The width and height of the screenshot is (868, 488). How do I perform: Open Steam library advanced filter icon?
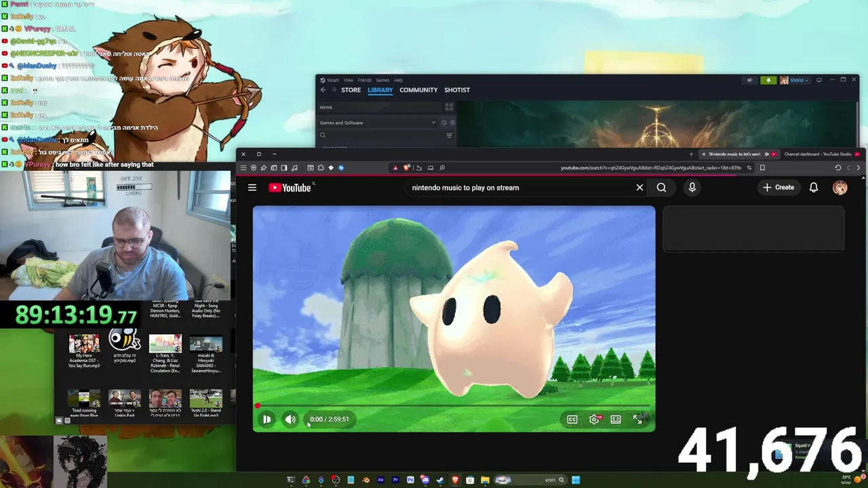point(449,136)
